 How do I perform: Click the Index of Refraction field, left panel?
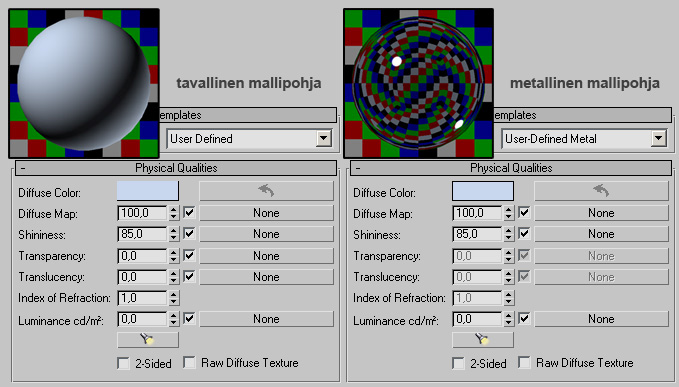pyautogui.click(x=142, y=298)
